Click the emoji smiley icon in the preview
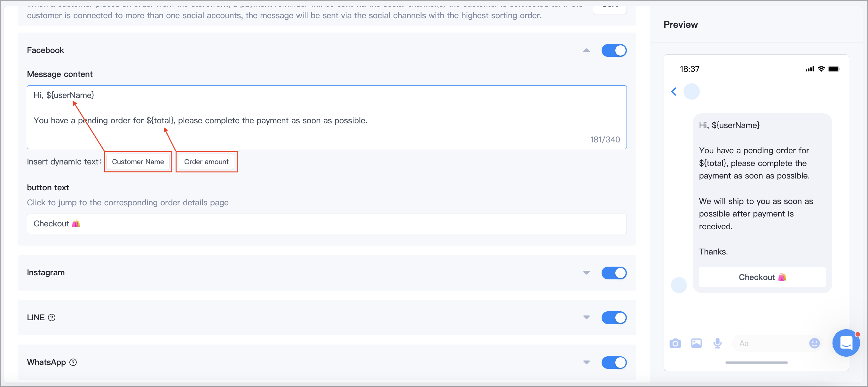Image resolution: width=868 pixels, height=387 pixels. coord(814,343)
